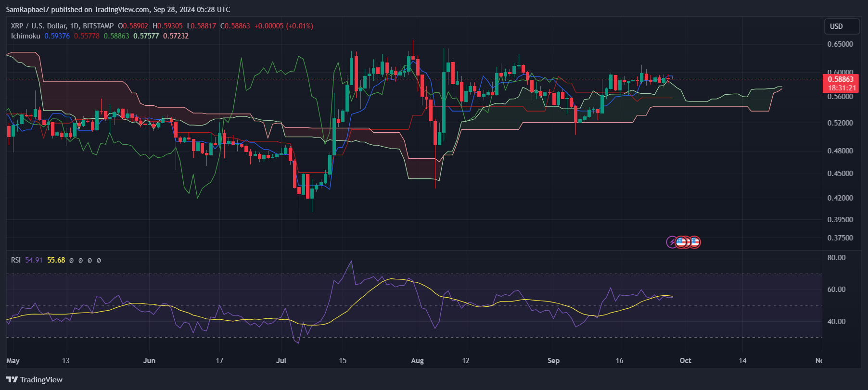Click the RSI indicator legend label
The image size is (868, 390).
pos(16,260)
